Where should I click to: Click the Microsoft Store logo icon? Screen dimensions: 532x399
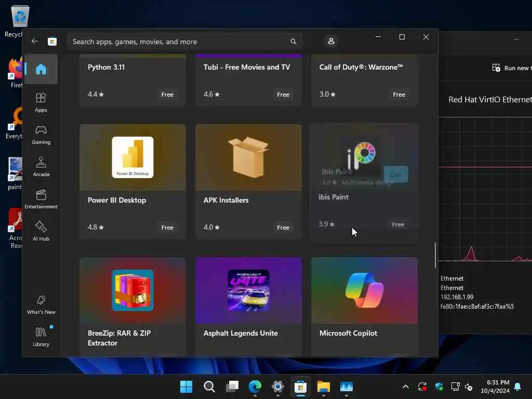pos(52,42)
